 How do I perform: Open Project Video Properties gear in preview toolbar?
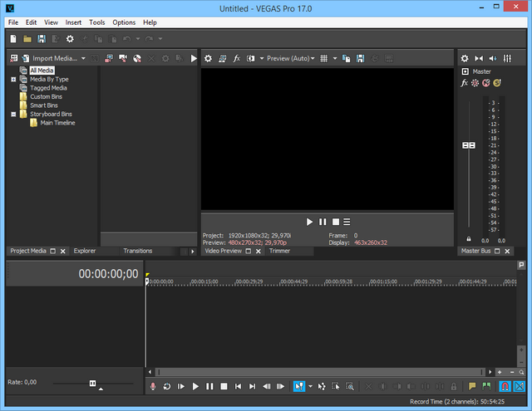tap(209, 59)
